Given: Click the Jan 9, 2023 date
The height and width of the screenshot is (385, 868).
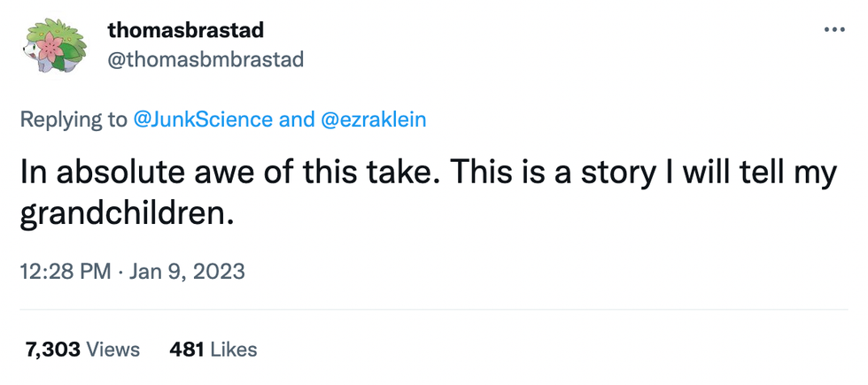Looking at the screenshot, I should [x=187, y=272].
